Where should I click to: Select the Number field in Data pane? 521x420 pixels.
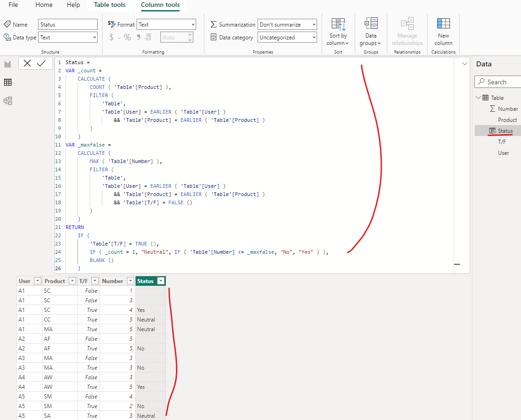508,109
